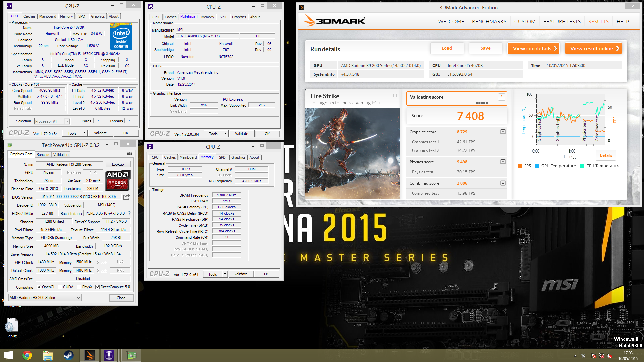
Task: Click the 3DMark title bar icon
Action: coord(301,7)
